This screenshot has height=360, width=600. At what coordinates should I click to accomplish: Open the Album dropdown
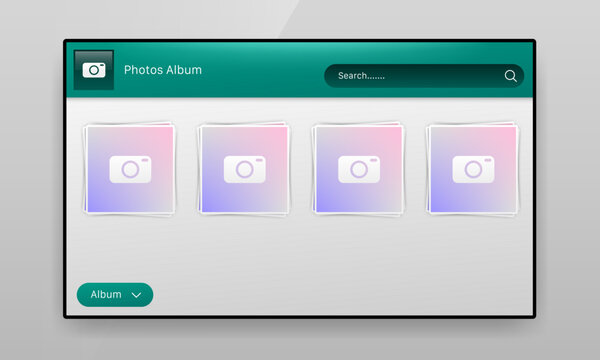coord(115,295)
